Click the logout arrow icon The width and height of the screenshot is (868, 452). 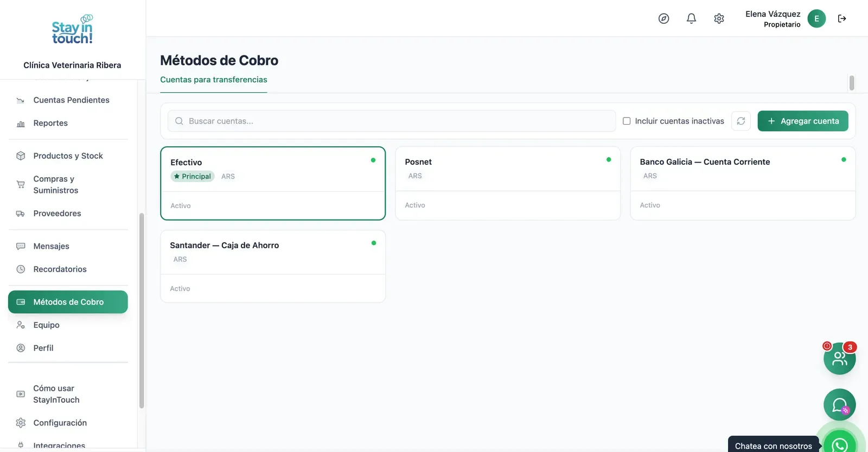pos(842,18)
